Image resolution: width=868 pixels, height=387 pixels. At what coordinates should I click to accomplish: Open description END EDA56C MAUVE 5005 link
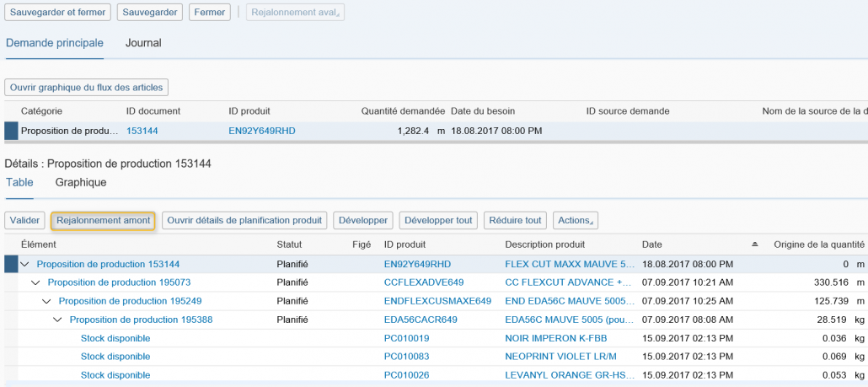(569, 301)
